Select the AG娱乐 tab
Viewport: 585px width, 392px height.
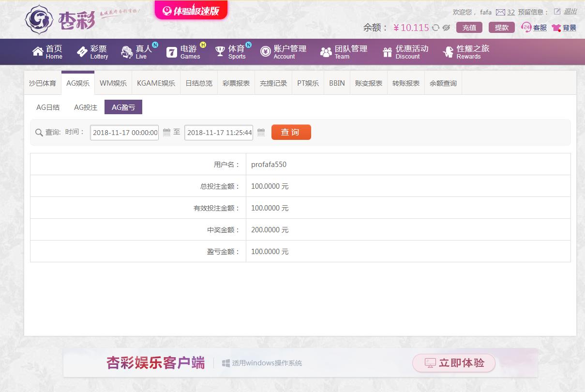78,83
